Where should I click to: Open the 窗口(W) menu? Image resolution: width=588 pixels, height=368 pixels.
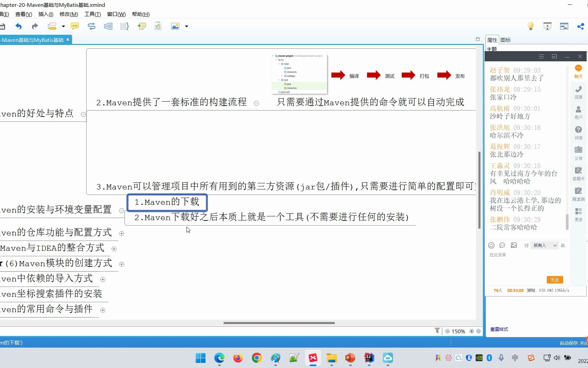[116, 14]
